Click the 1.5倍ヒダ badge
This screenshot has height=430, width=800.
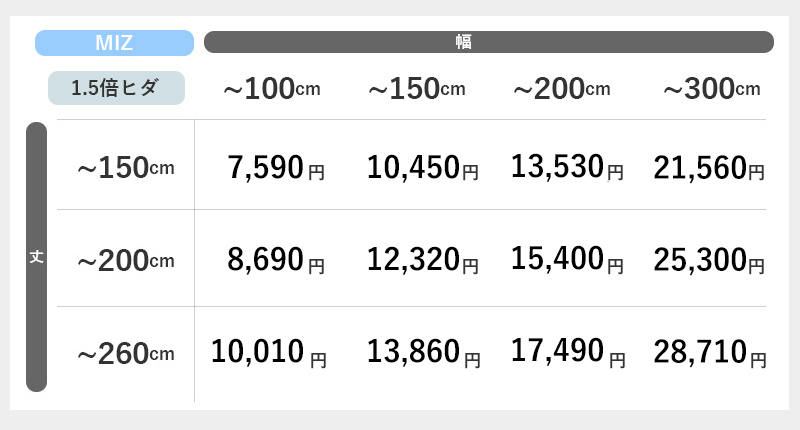tap(116, 88)
